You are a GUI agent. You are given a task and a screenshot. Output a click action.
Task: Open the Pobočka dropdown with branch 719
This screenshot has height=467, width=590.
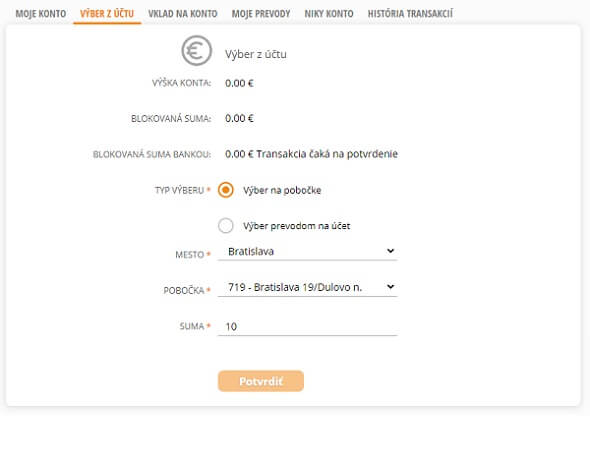tap(307, 288)
